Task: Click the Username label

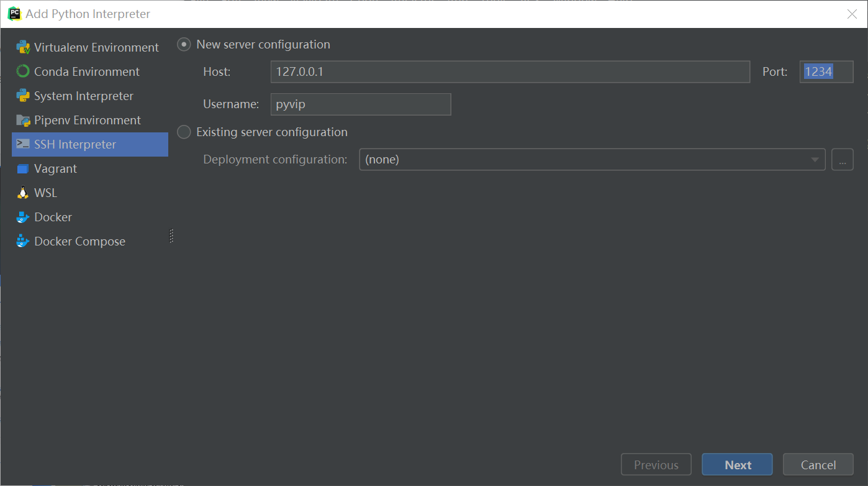Action: 231,104
